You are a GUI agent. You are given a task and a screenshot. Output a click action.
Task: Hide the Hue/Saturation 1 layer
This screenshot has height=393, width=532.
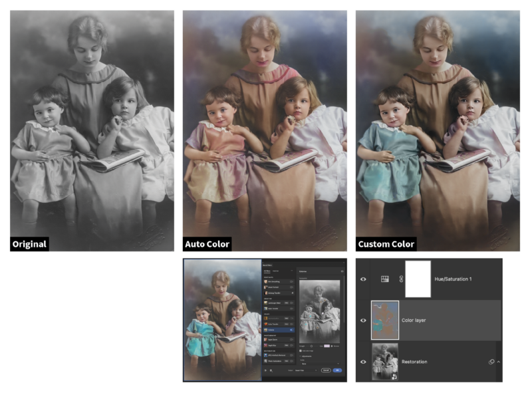point(363,279)
